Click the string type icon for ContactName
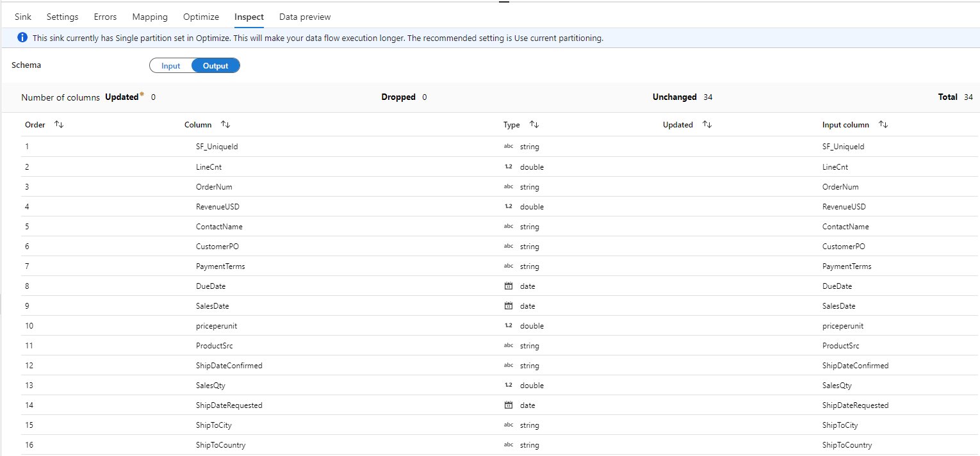 click(509, 227)
